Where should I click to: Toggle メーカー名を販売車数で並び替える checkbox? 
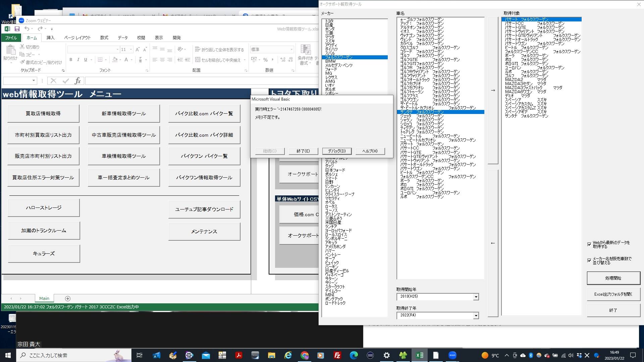click(589, 260)
